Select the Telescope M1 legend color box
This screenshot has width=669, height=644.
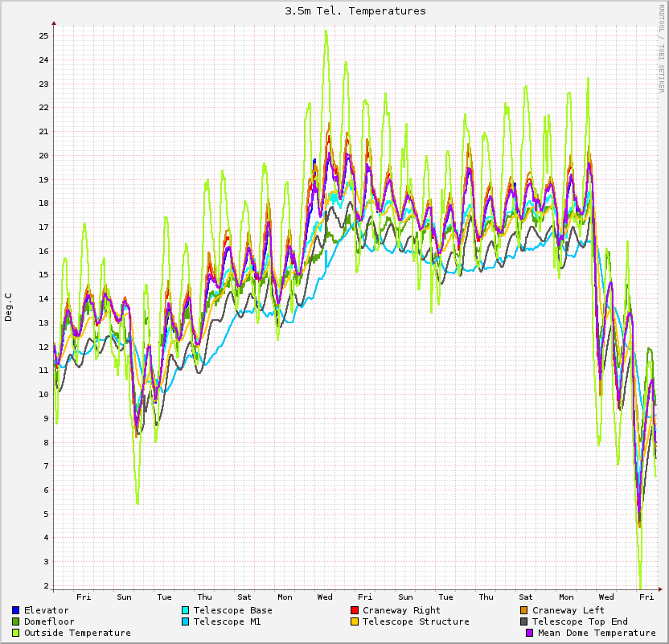(x=185, y=621)
